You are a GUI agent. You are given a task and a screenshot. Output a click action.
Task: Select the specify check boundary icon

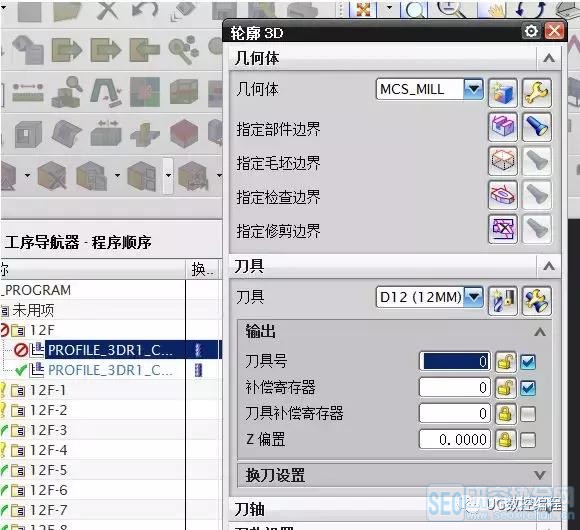click(x=502, y=195)
